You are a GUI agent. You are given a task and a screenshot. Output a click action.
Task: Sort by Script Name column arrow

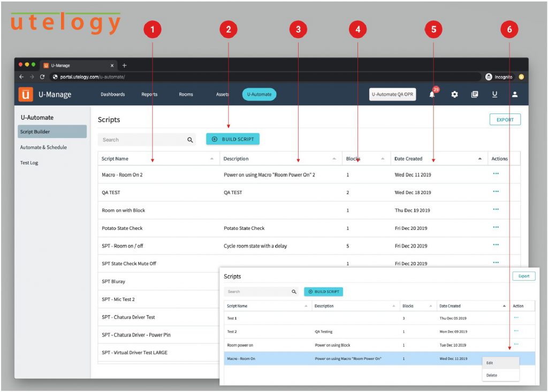point(212,159)
